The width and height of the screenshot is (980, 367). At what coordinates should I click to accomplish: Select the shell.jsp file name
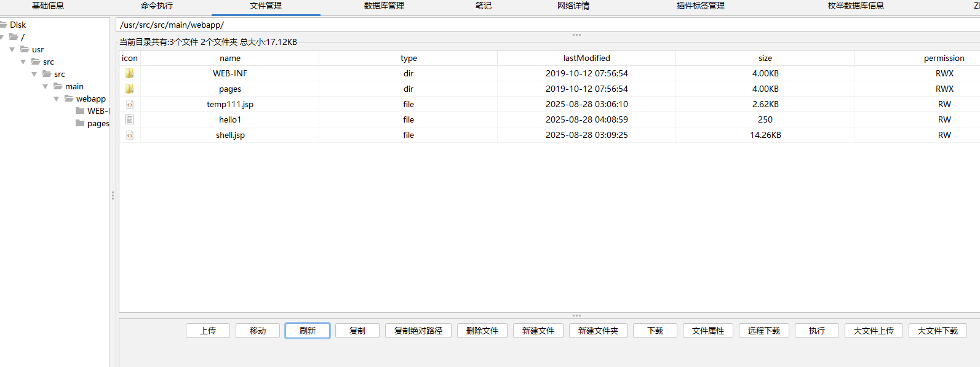230,135
